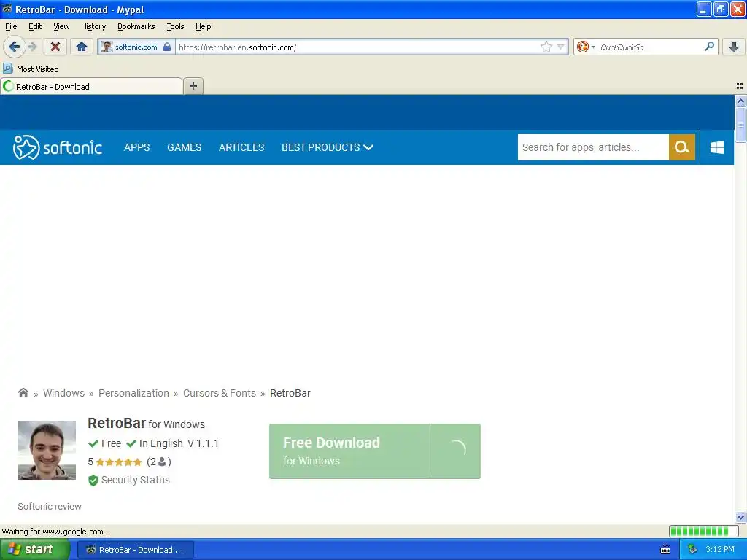Screen dimensions: 747x560
Task: Open the ARTICLES navigation link
Action: [241, 147]
